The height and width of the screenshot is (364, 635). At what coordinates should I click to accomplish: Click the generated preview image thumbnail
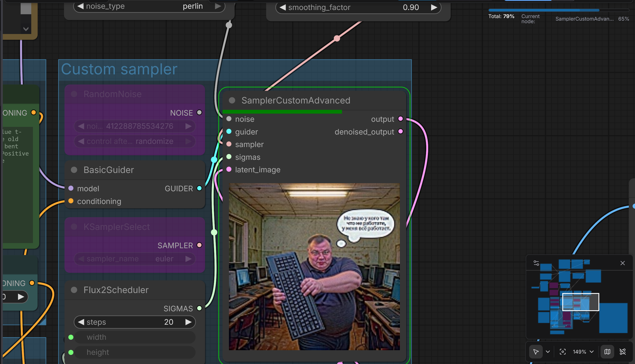click(314, 266)
